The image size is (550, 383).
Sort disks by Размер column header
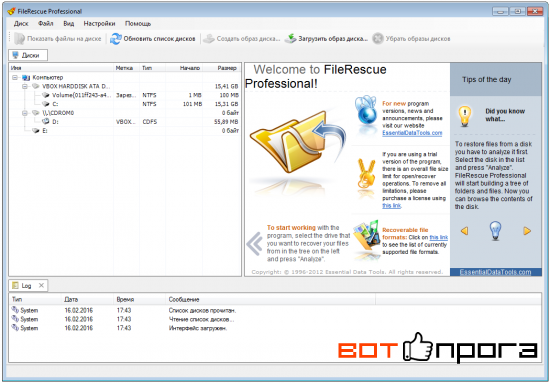click(222, 68)
